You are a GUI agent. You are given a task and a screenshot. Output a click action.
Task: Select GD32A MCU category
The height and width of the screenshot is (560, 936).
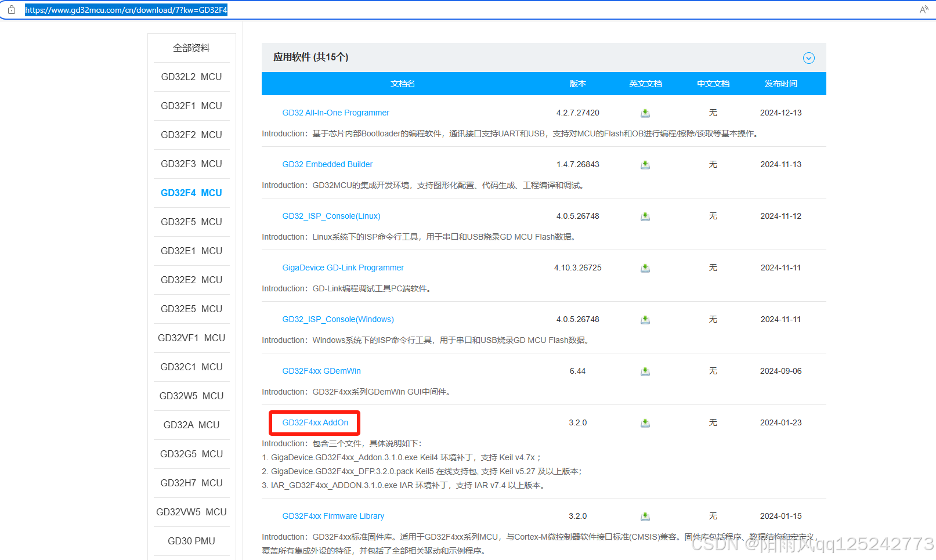click(191, 425)
